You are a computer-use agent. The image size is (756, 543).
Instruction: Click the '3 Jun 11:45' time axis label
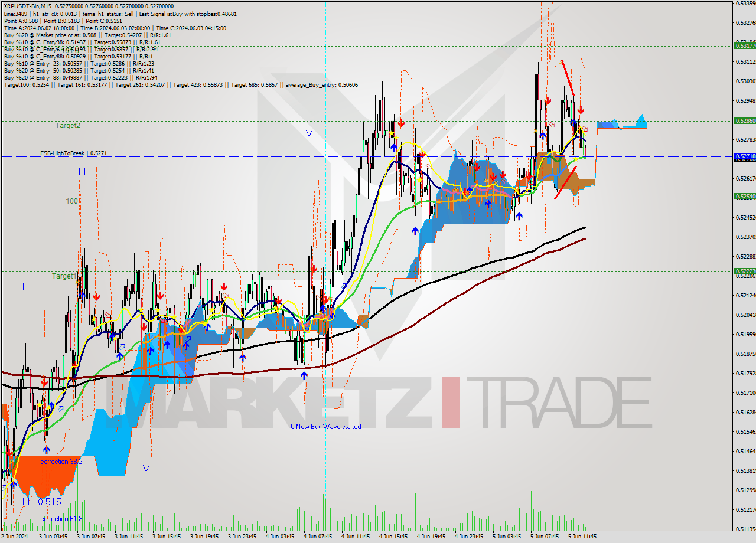point(128,537)
